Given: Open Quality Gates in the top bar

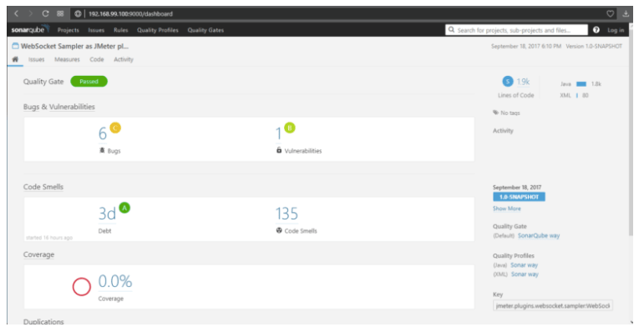Looking at the screenshot, I should click(x=205, y=30).
